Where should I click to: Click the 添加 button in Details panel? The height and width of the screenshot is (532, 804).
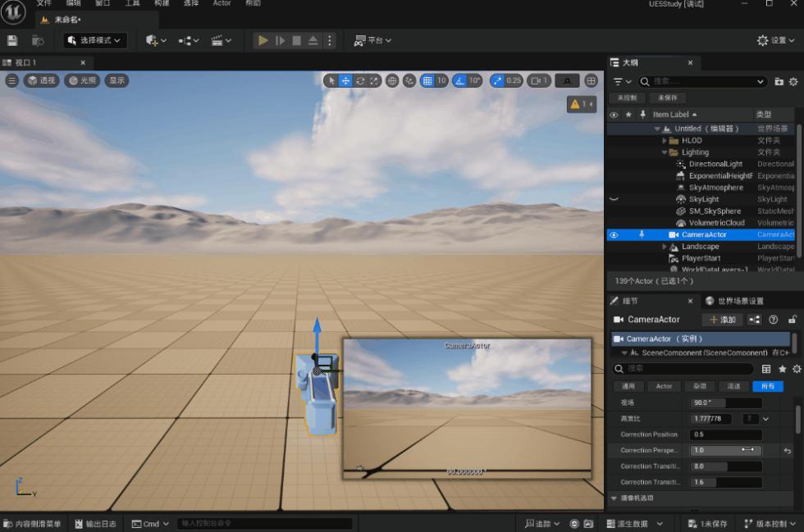[x=721, y=320]
